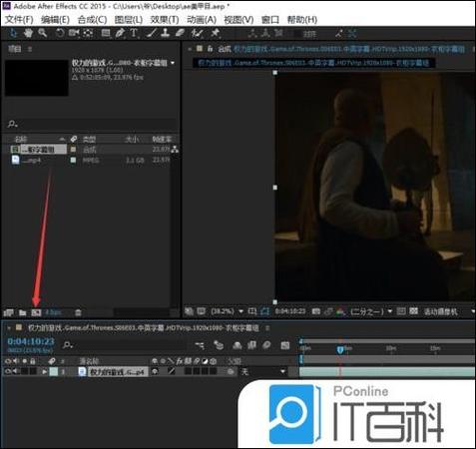Click the Project panel search field
476x449 pixels.
point(92,124)
